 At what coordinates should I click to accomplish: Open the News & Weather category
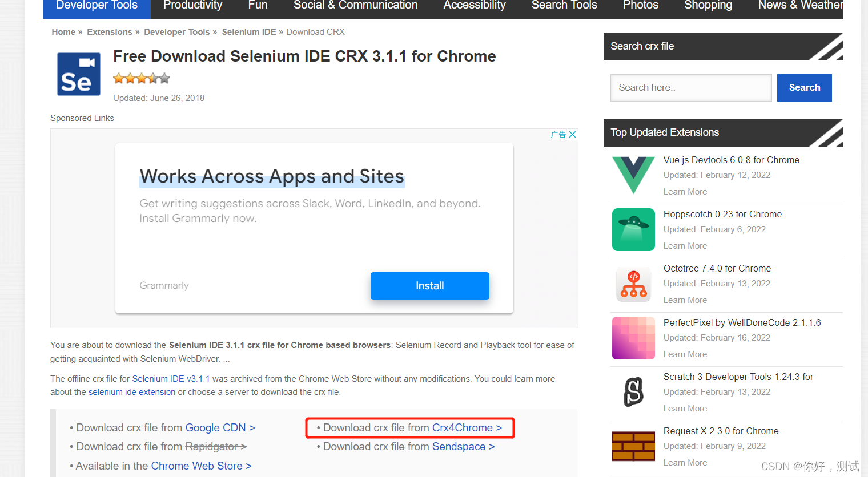coord(800,6)
